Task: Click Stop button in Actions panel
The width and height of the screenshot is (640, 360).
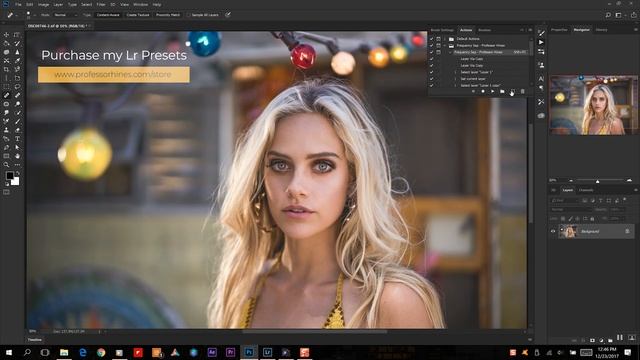Action: (473, 91)
